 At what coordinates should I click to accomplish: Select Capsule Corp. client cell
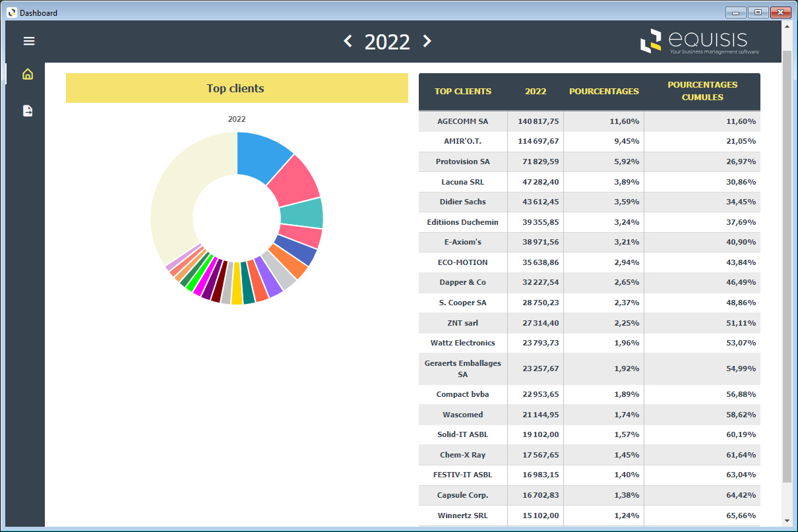point(463,496)
